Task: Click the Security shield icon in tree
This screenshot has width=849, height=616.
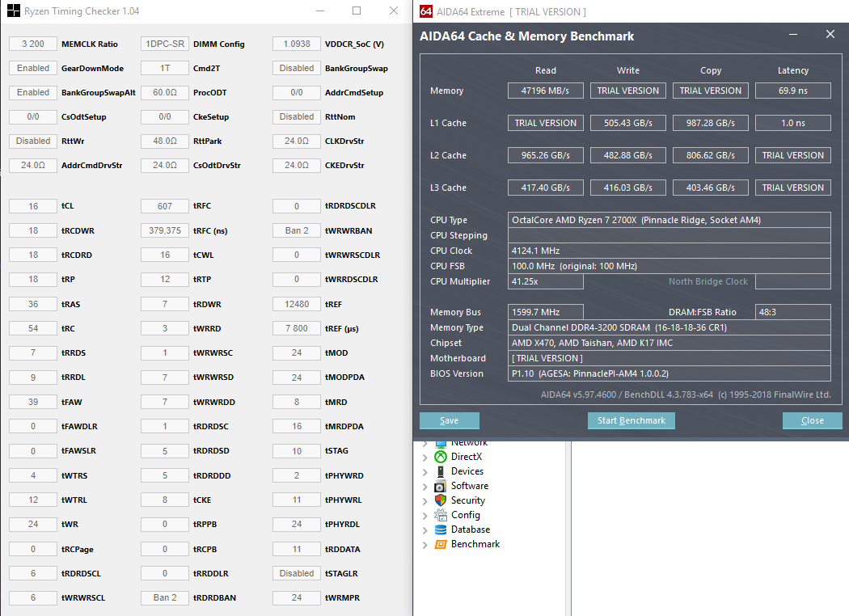Action: pyautogui.click(x=441, y=500)
